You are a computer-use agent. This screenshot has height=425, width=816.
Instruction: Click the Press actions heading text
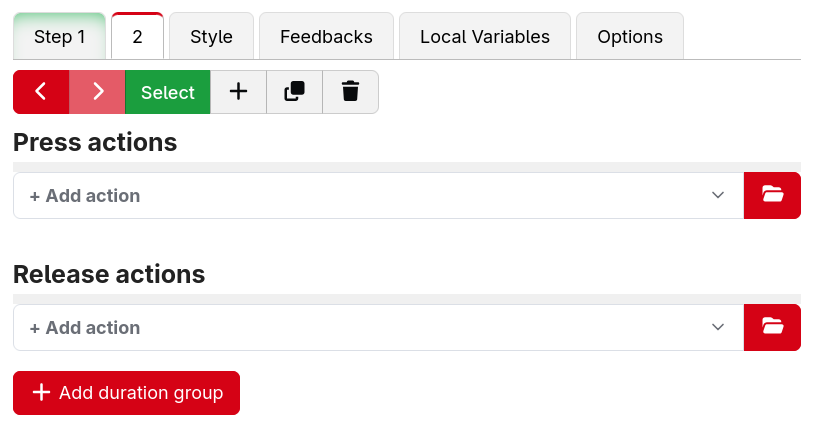point(95,143)
